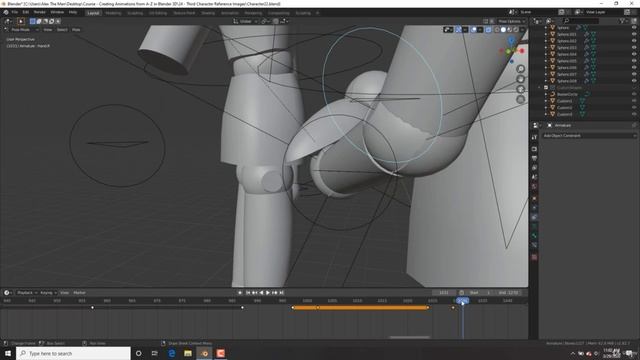Switch to the Layout workspace tab
640x360 pixels.
point(93,13)
